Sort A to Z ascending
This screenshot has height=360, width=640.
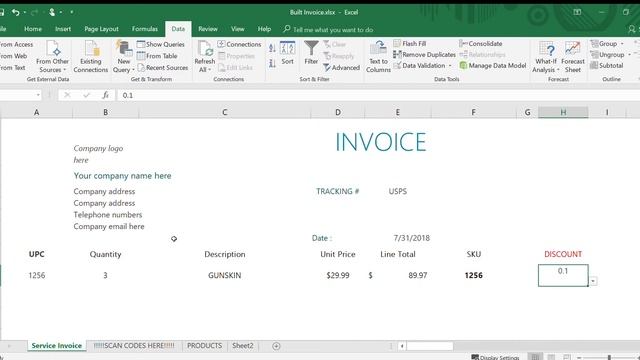tap(272, 49)
